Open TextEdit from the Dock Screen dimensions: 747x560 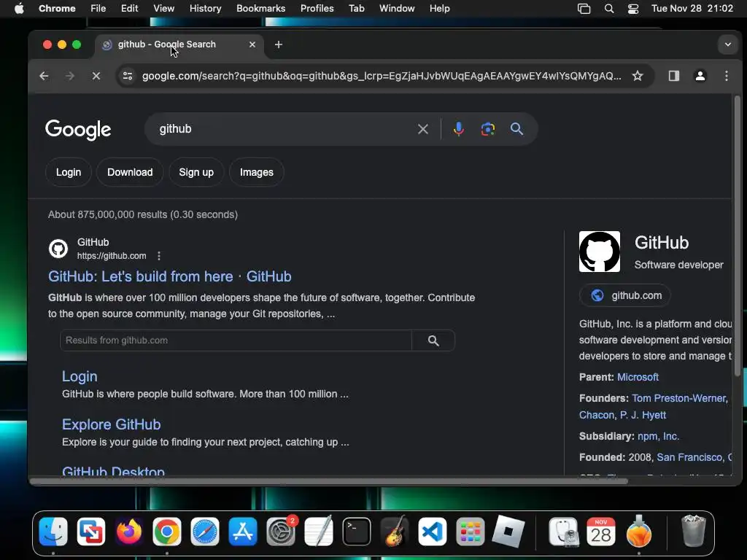click(x=318, y=532)
